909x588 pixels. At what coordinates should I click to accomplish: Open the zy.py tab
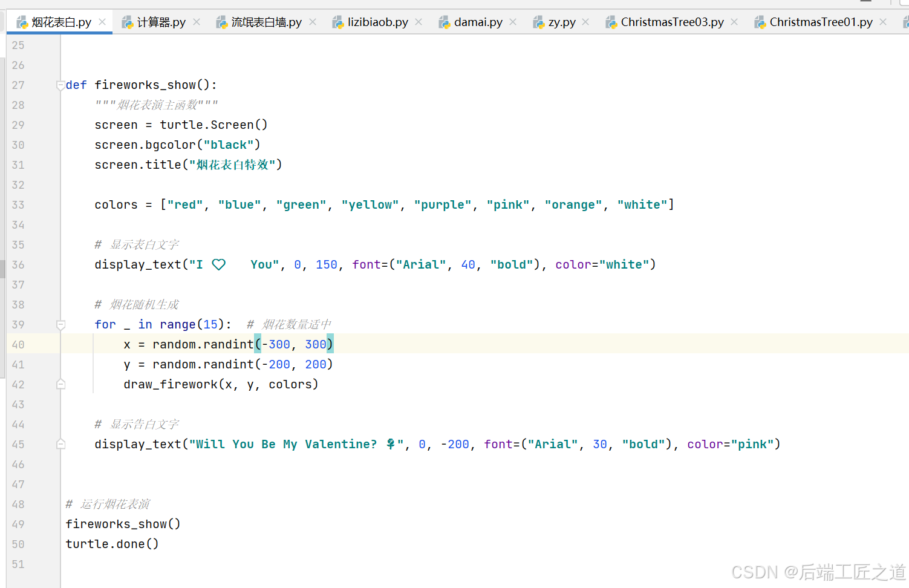561,22
